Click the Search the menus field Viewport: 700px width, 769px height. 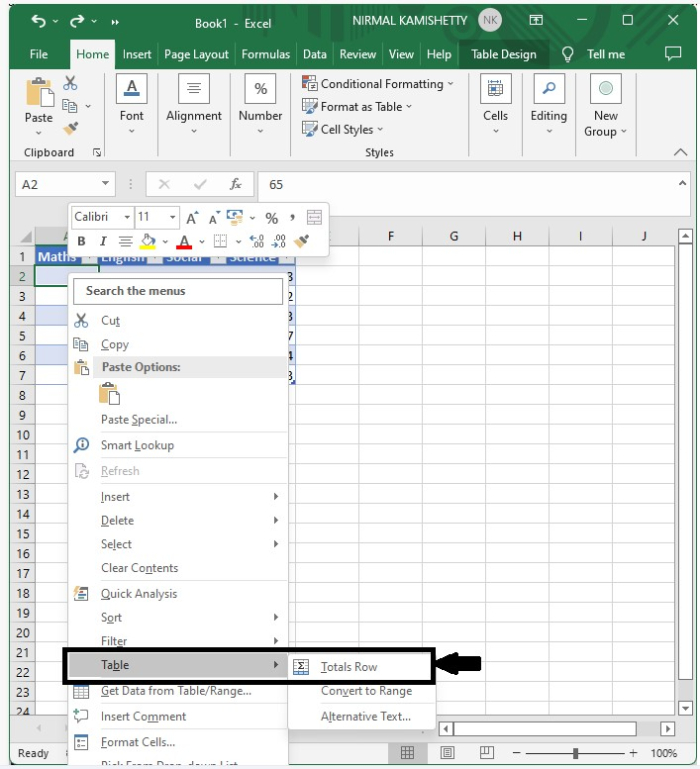[178, 291]
